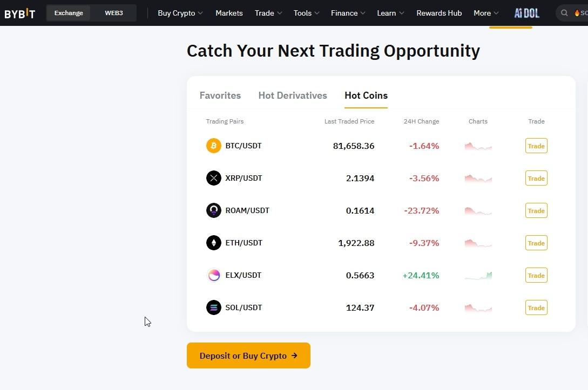Expand the Buy Crypto dropdown

[x=180, y=13]
